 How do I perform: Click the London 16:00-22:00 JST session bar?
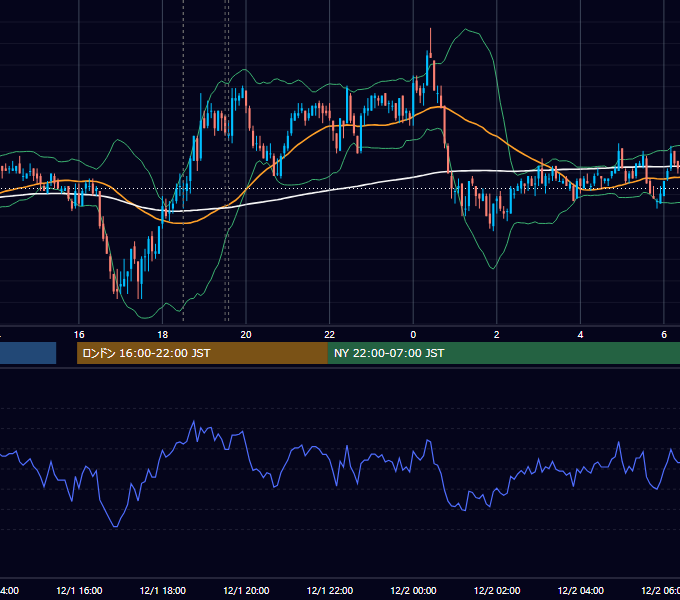point(202,353)
